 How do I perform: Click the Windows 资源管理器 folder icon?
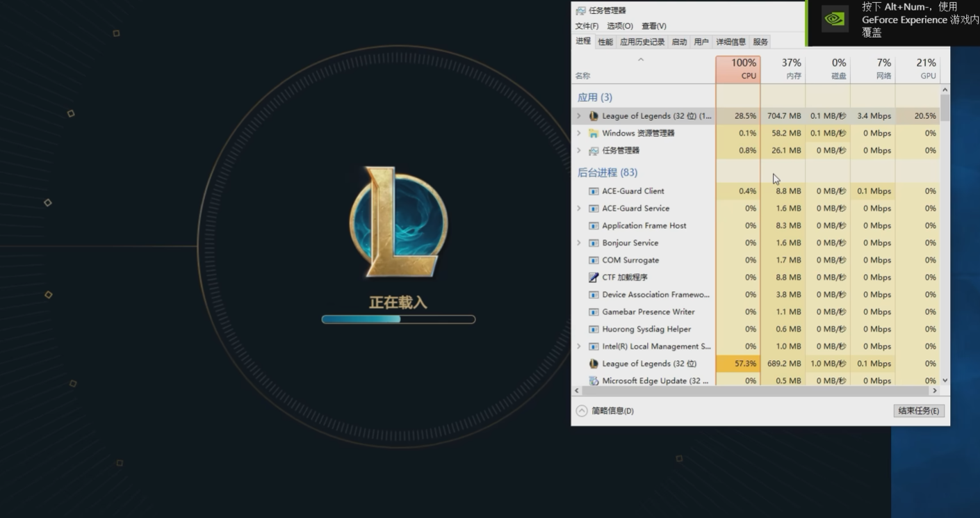point(594,133)
